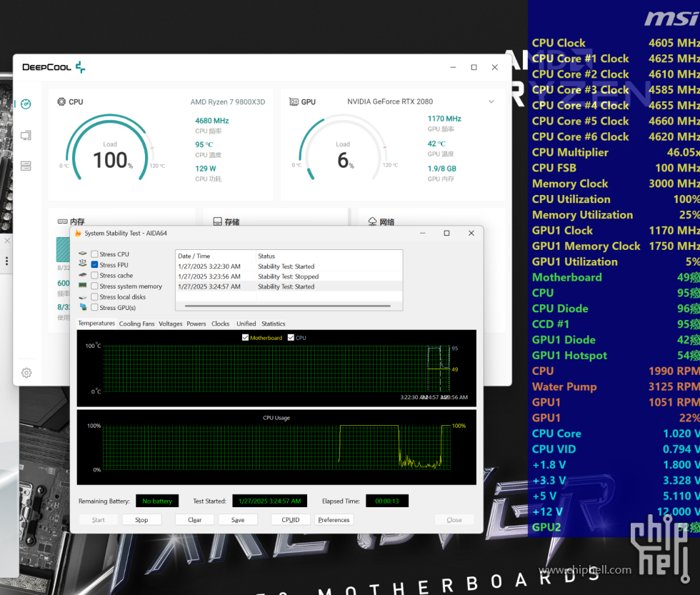700x595 pixels.
Task: Click the CPU load gauge showing 100%
Action: [110, 147]
